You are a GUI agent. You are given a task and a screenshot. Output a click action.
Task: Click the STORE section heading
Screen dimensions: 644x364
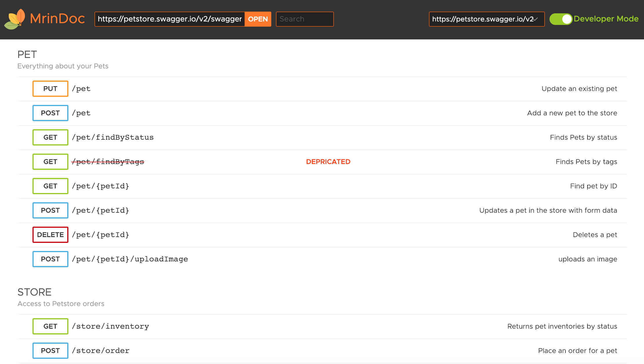(x=34, y=292)
